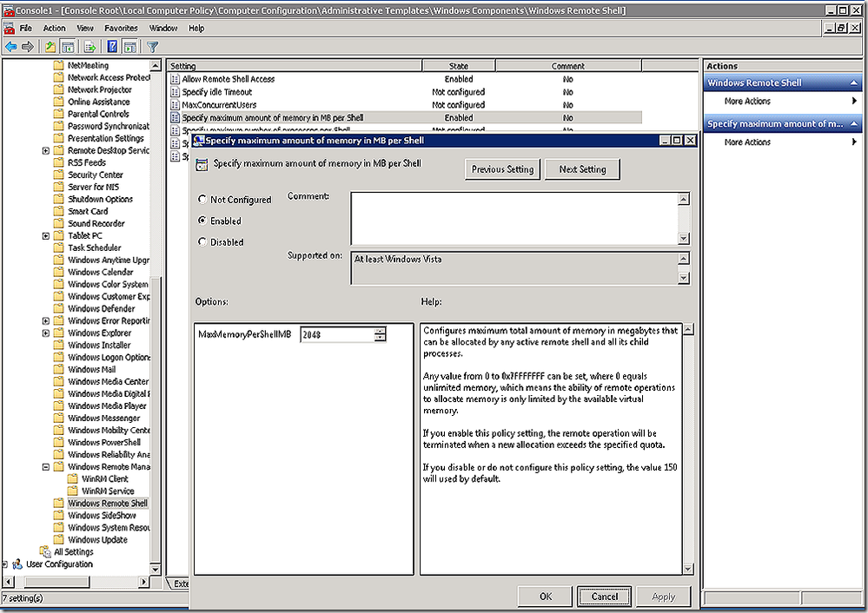Select the 'Windows Media Player' tree item
The height and width of the screenshot is (613, 868).
107,405
